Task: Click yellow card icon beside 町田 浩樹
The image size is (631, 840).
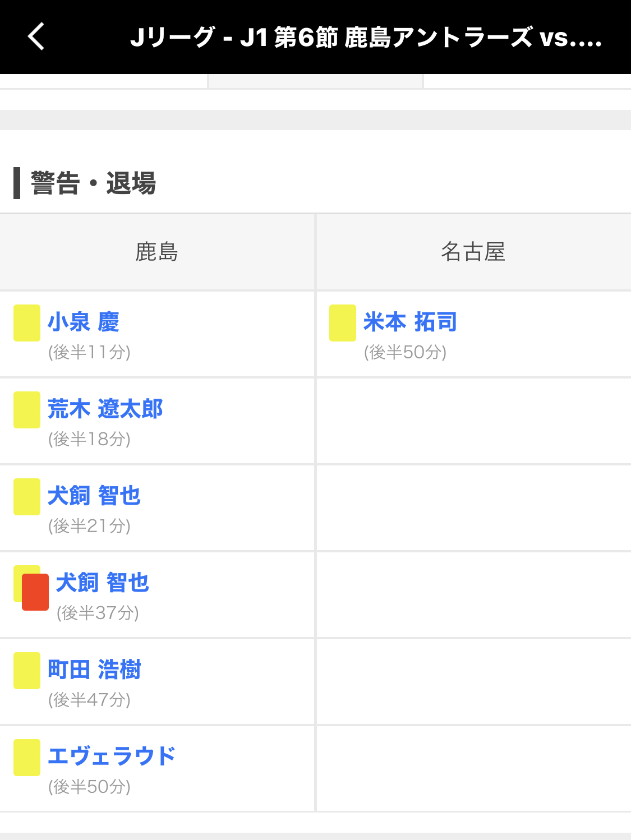Action: [x=27, y=671]
